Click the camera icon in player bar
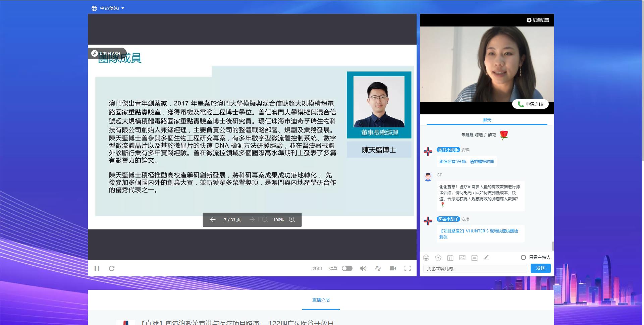The image size is (644, 325). pyautogui.click(x=393, y=268)
